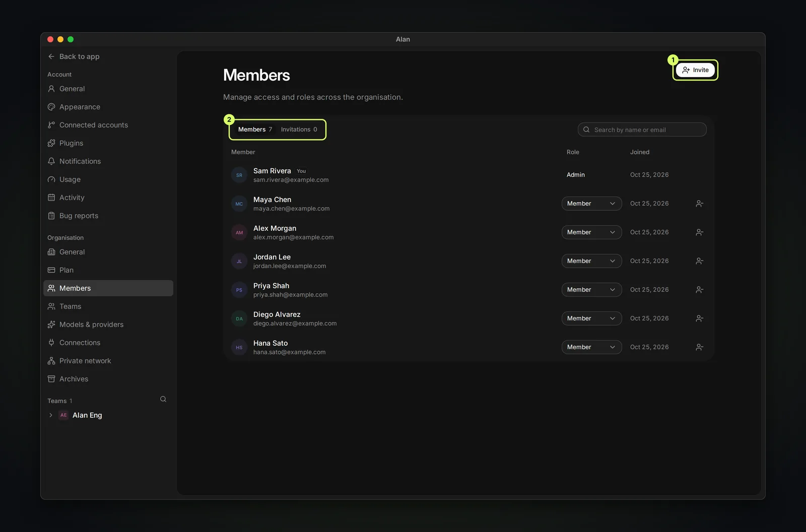The height and width of the screenshot is (532, 806).
Task: Open Notifications via bell icon
Action: coord(51,161)
